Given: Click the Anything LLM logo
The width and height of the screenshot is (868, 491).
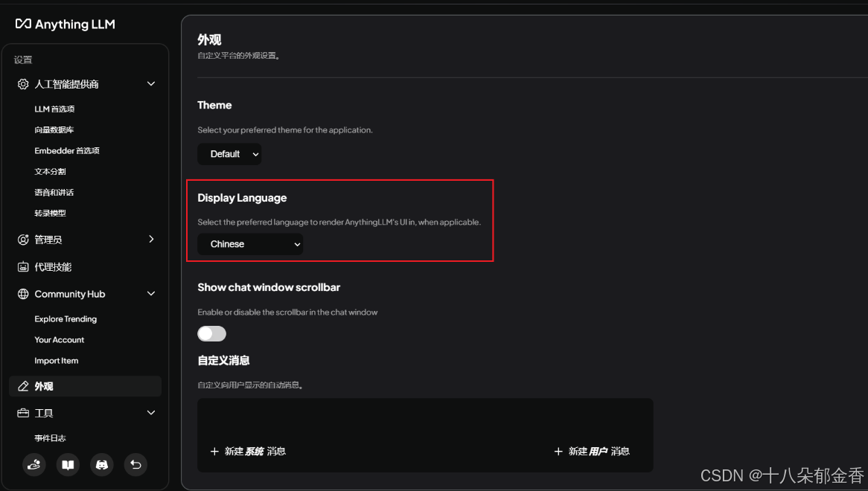Looking at the screenshot, I should point(65,24).
